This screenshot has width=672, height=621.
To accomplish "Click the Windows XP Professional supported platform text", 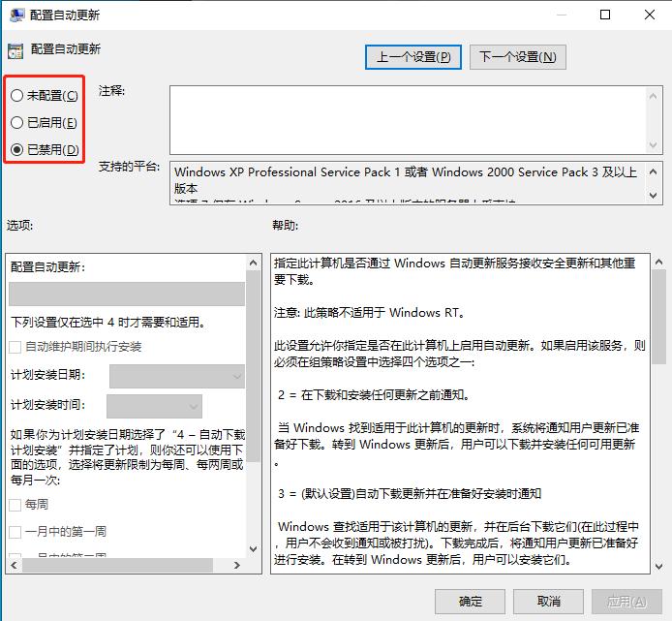I will [x=406, y=179].
